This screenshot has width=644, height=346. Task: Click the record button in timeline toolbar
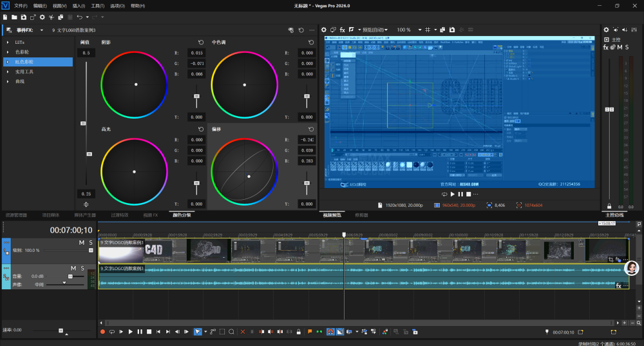click(102, 332)
